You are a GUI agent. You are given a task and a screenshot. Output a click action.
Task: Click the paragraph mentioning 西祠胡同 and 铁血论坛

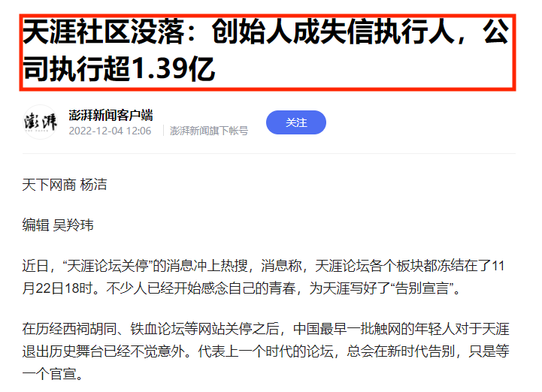266,351
